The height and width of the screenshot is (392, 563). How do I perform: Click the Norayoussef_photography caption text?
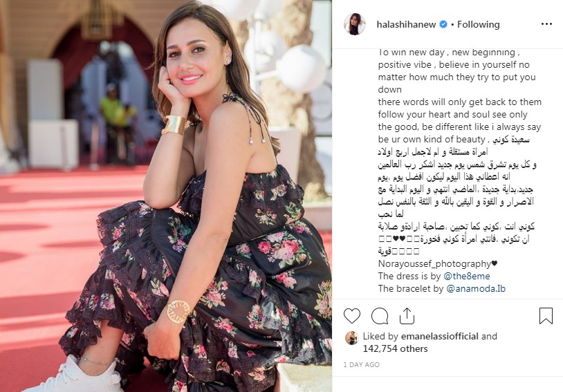click(x=438, y=264)
